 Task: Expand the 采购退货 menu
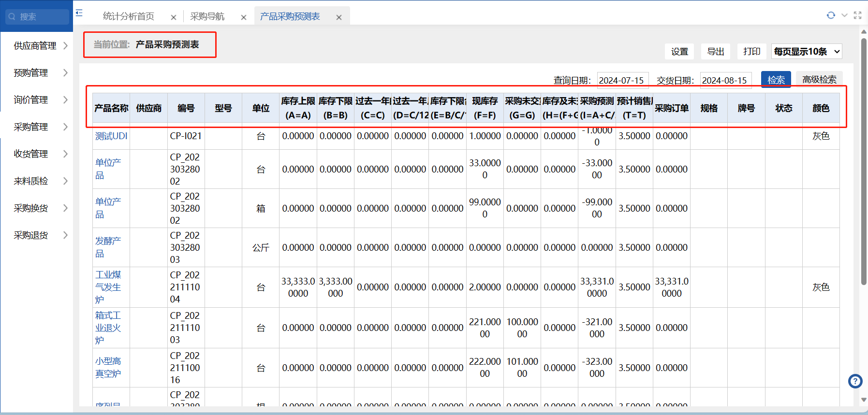point(37,235)
